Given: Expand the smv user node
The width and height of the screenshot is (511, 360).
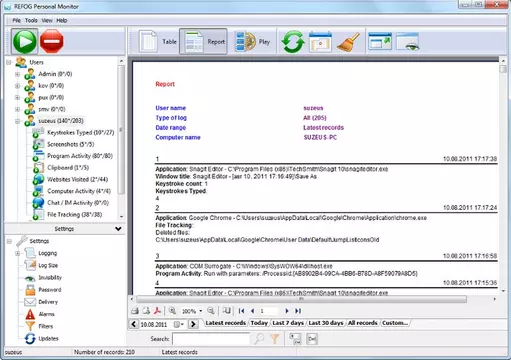Looking at the screenshot, I should pyautogui.click(x=17, y=109).
